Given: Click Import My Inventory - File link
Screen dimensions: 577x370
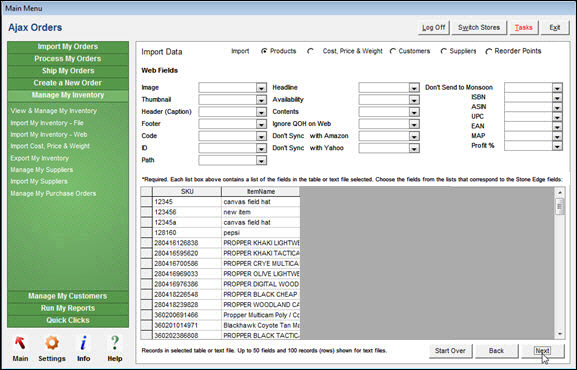Looking at the screenshot, I should pyautogui.click(x=47, y=123).
